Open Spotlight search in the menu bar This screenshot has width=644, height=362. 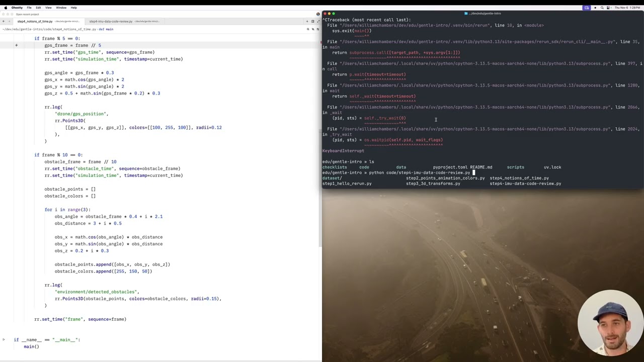(x=602, y=8)
